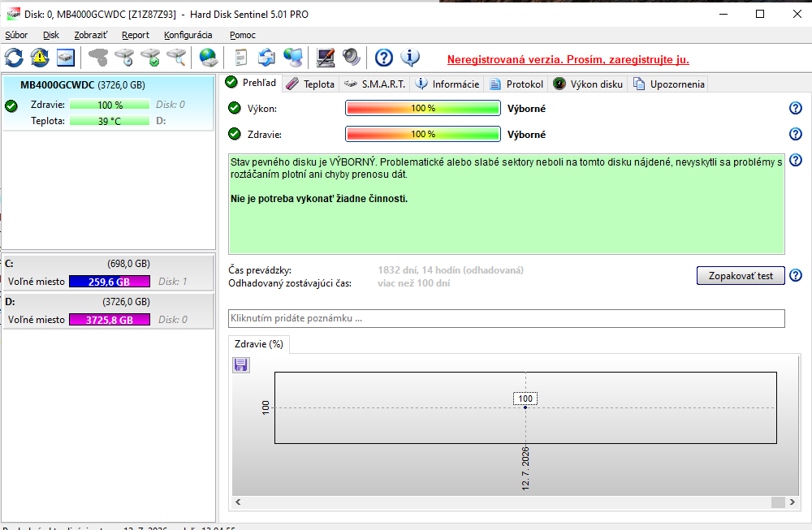Click the unregistered version registration link
The width and height of the screenshot is (812, 530).
pyautogui.click(x=568, y=59)
